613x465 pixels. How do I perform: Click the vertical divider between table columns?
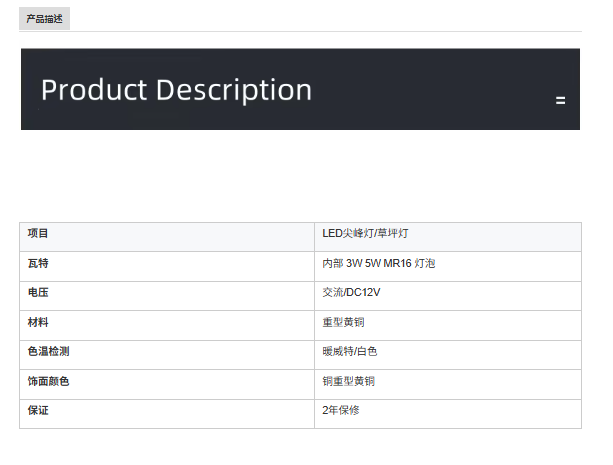click(314, 323)
